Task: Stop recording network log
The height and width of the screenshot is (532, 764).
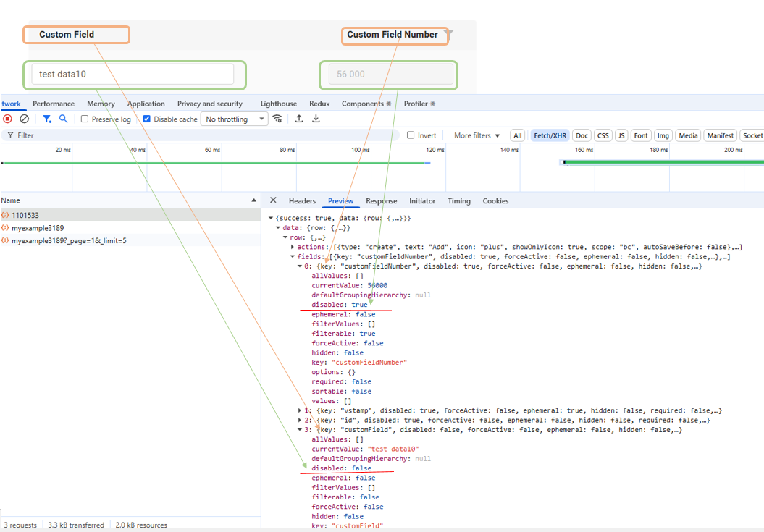Action: [7, 119]
